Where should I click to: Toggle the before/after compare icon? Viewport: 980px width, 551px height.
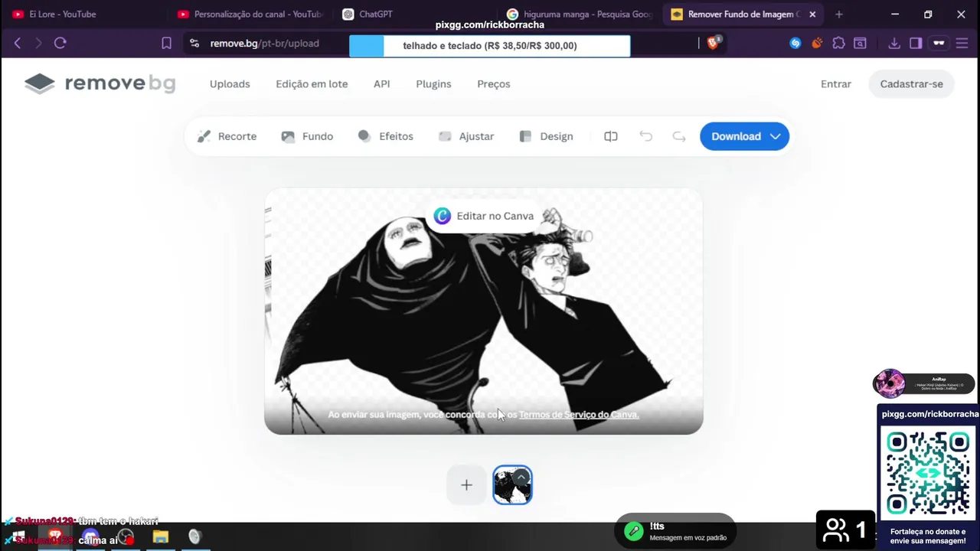coord(611,136)
